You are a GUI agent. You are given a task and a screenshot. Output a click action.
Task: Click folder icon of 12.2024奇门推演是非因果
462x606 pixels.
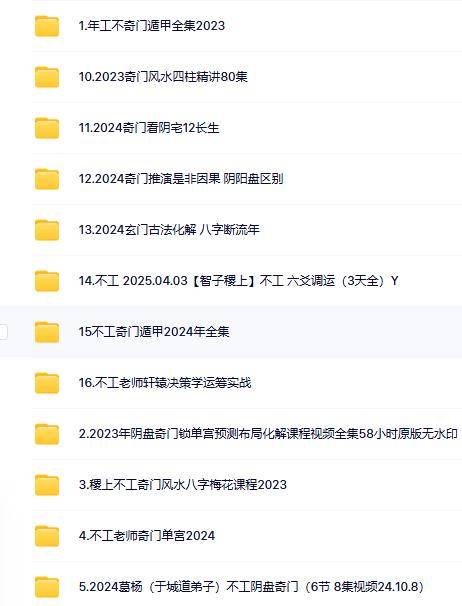pos(47,179)
